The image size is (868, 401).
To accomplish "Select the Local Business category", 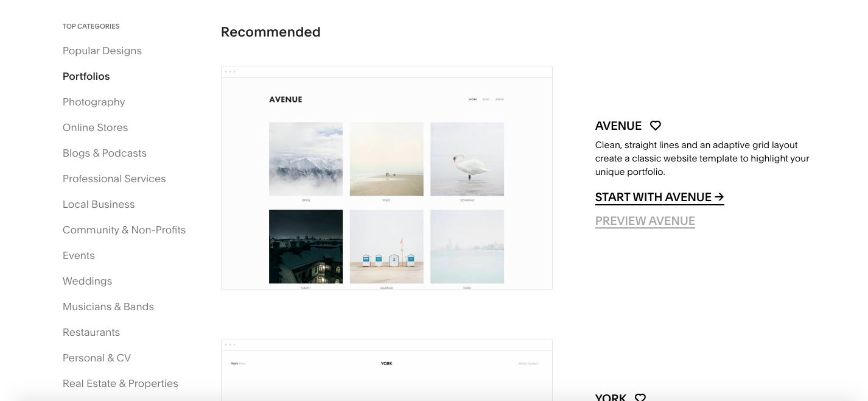I will [99, 204].
